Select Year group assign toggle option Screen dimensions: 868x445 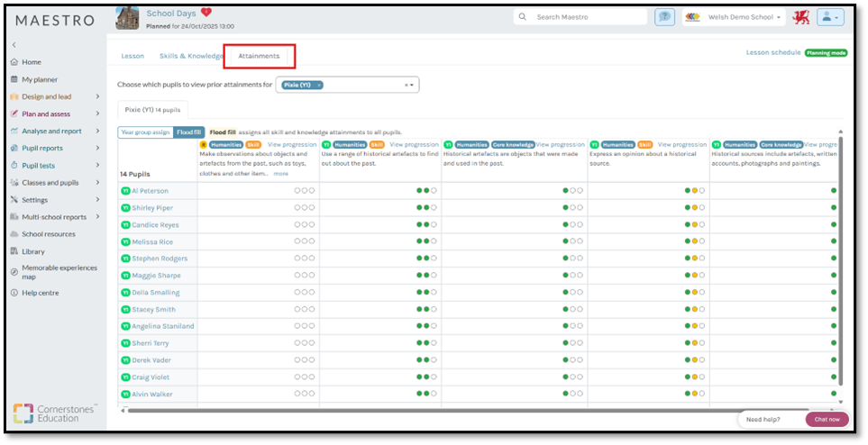pyautogui.click(x=145, y=132)
